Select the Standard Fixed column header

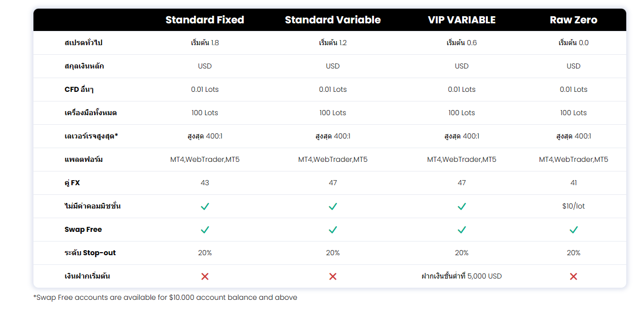[205, 20]
